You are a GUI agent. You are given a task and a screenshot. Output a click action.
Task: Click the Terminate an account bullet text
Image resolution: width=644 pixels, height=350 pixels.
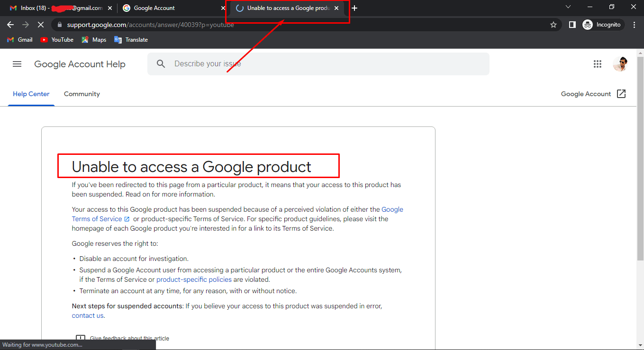coord(188,291)
